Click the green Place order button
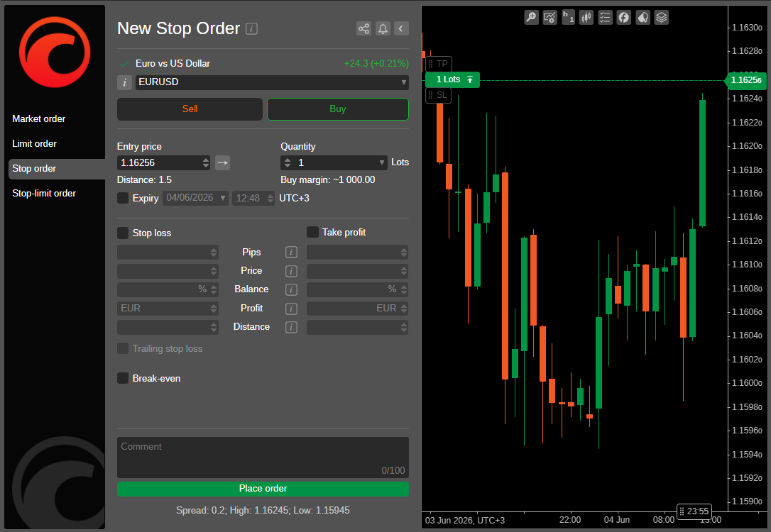771x532 pixels. (263, 488)
